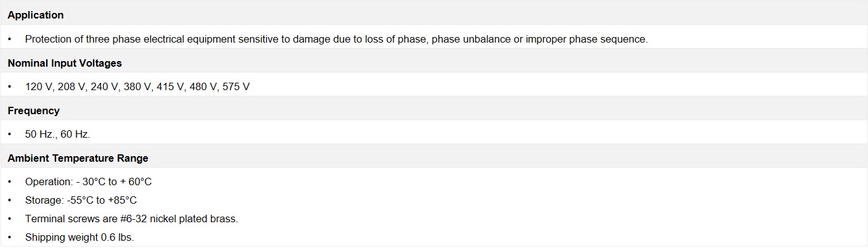
Task: Click the 50 Hz., 60 Hz. line
Action: pos(58,134)
